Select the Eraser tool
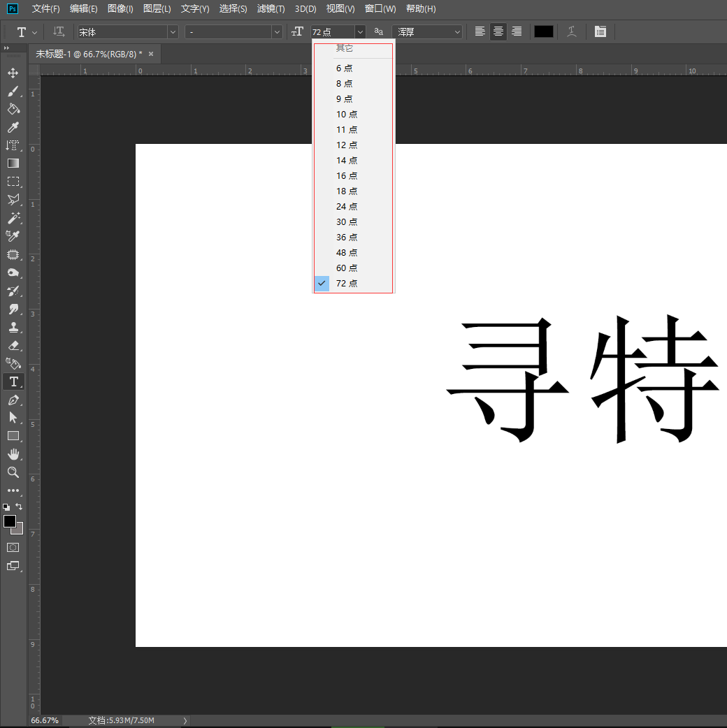Viewport: 727px width, 728px height. [x=13, y=345]
